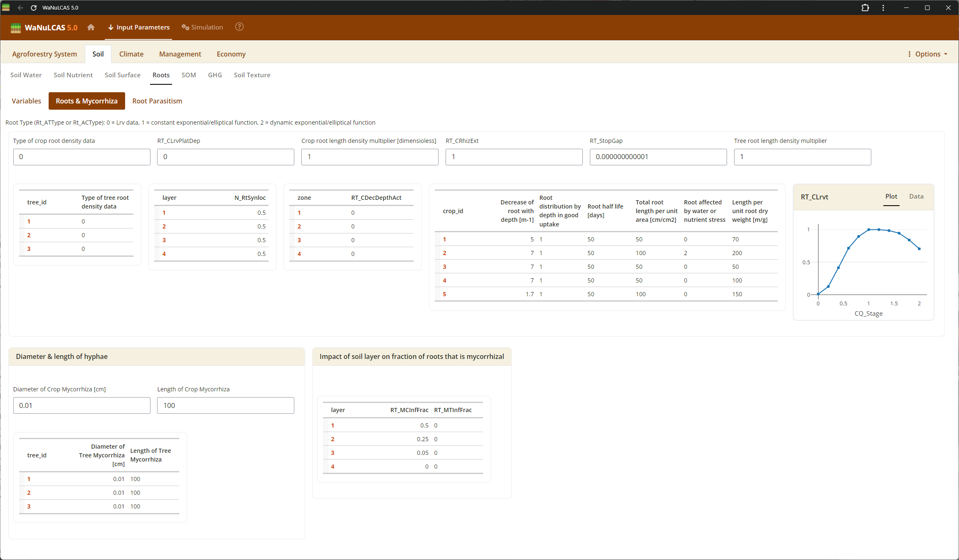The width and height of the screenshot is (959, 560).
Task: Click the Length of Crop Mycorrhiza field
Action: tap(225, 405)
